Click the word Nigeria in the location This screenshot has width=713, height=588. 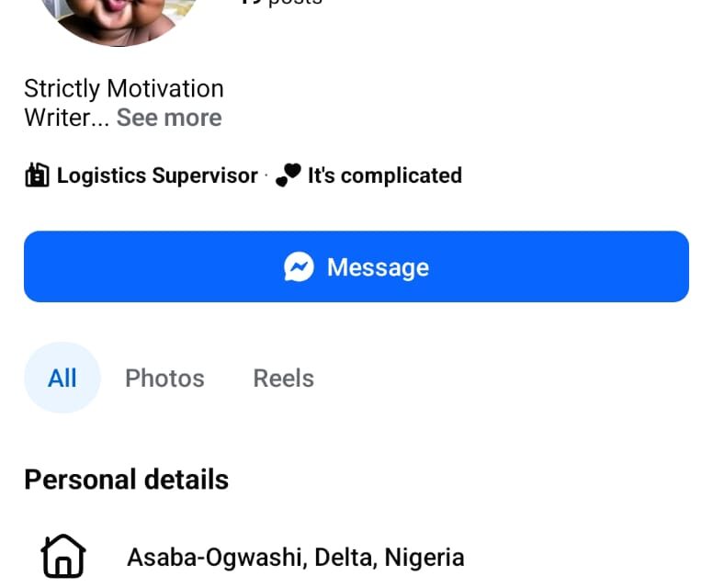[x=424, y=557]
